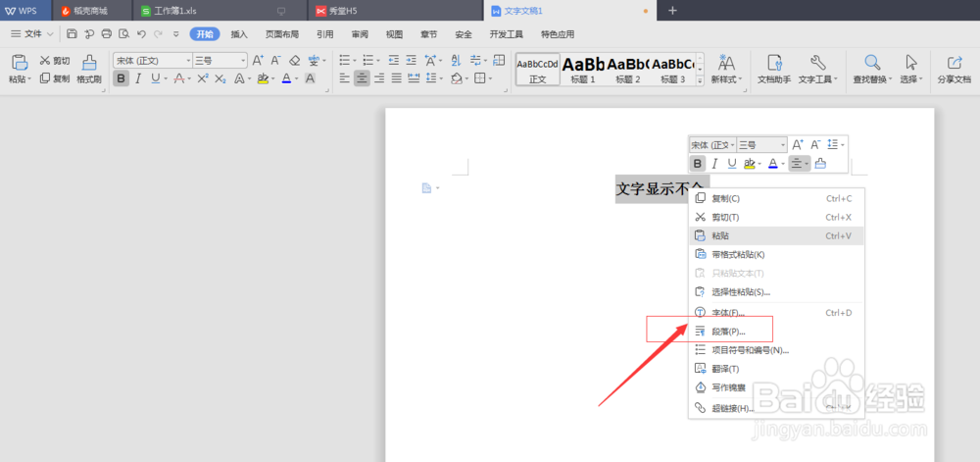Click the Clear Formatting eraser icon

click(295, 61)
